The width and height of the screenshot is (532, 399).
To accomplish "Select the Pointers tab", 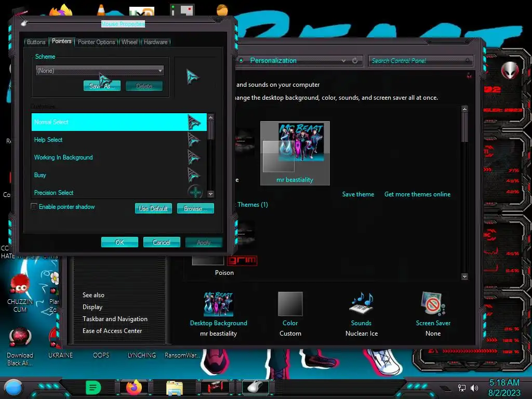I will point(61,41).
